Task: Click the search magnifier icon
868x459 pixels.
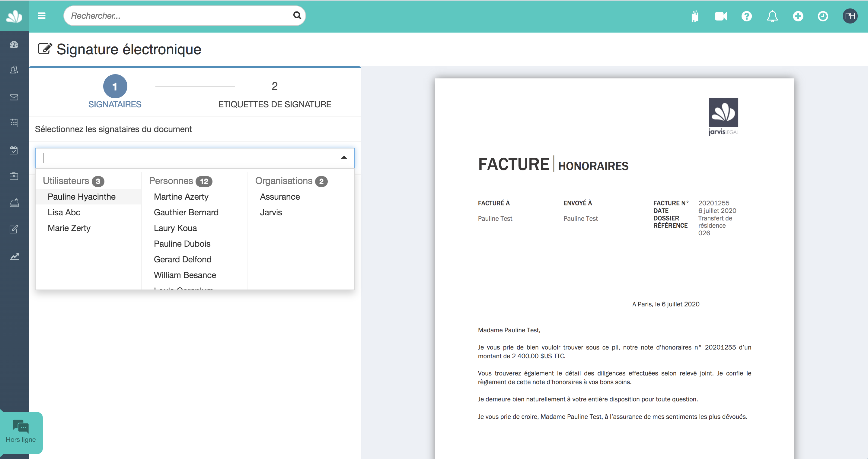Action: point(297,15)
